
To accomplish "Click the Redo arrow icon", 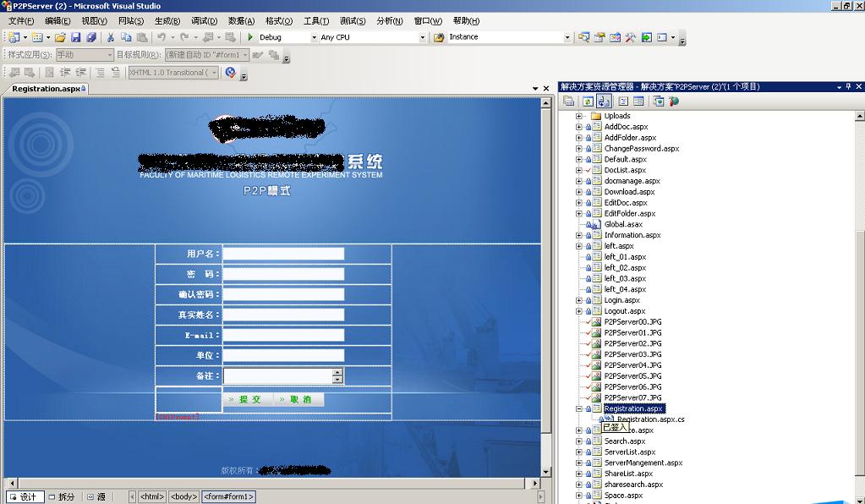I will pyautogui.click(x=184, y=37).
